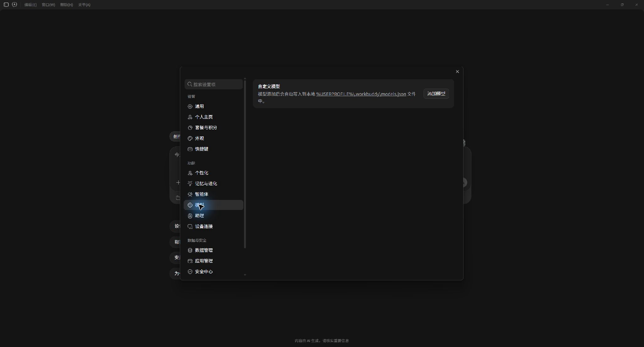The width and height of the screenshot is (644, 347).
Task: Open the 窗口(W) menu
Action: pos(48,5)
